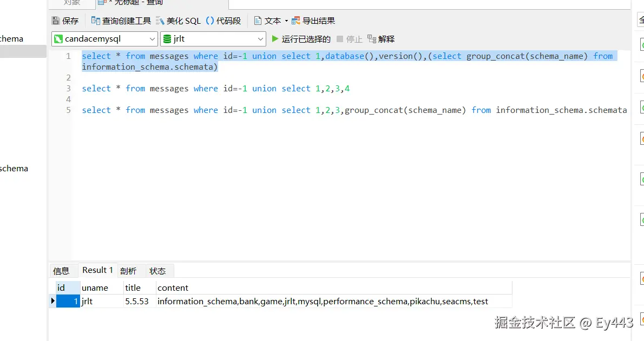Click the untitled query tab (无标题 - 查询)
Viewport: 644px width, 341px height.
point(162,3)
